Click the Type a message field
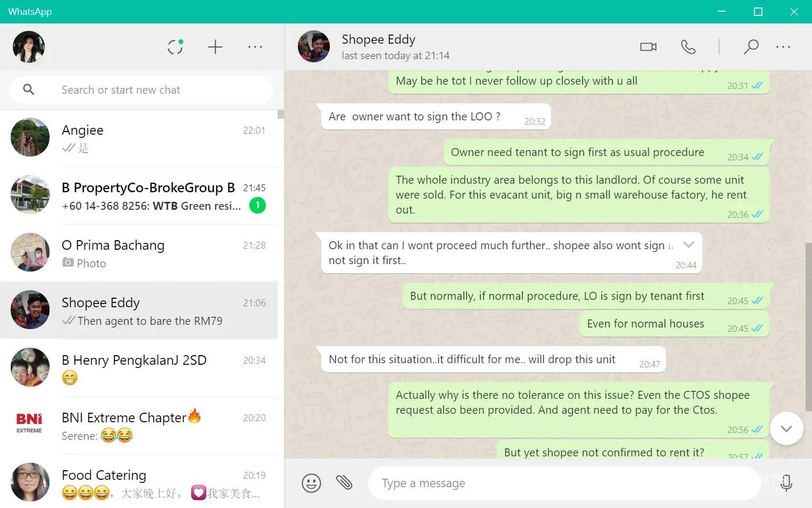This screenshot has width=812, height=508. tap(564, 484)
